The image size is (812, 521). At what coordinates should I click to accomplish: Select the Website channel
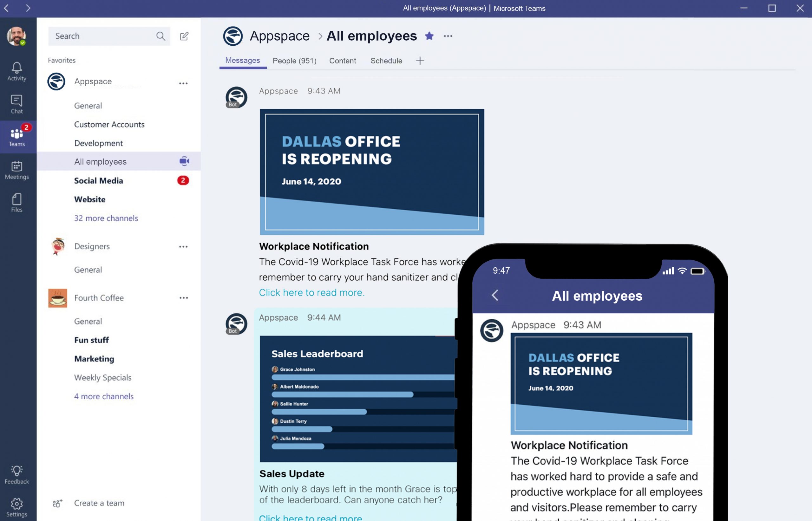click(x=90, y=199)
